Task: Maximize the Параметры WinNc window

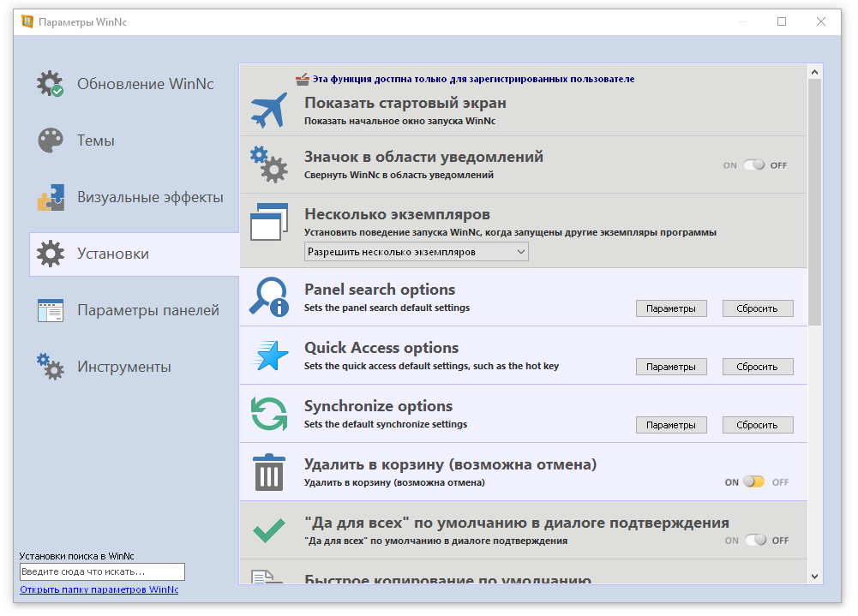Action: tap(782, 22)
